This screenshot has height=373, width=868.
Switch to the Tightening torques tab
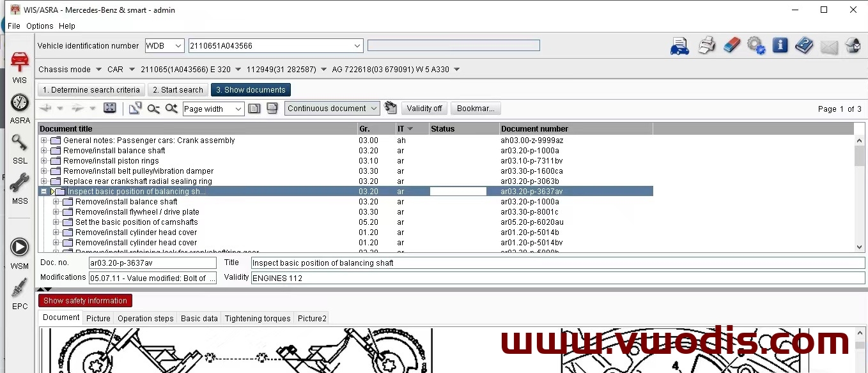pos(258,318)
